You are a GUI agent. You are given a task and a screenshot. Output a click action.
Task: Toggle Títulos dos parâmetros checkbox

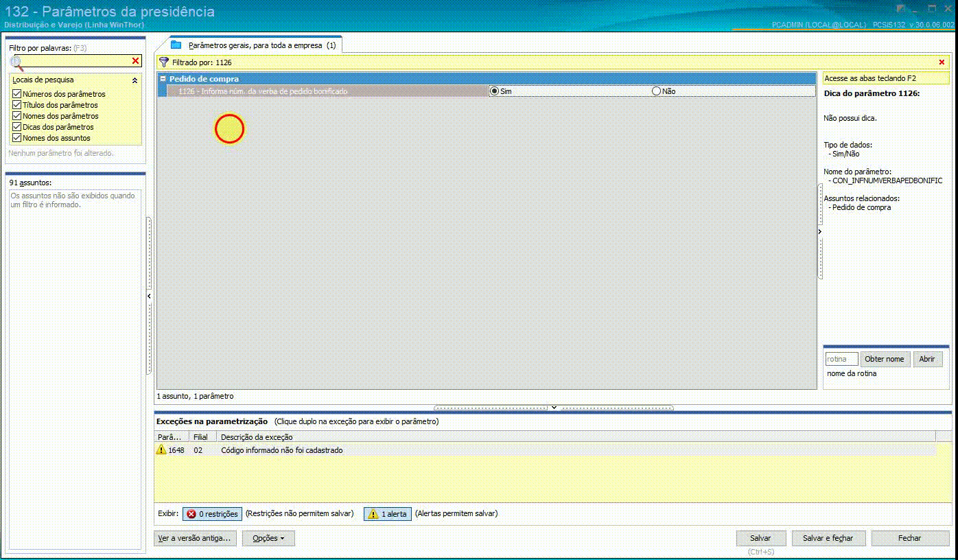[17, 105]
